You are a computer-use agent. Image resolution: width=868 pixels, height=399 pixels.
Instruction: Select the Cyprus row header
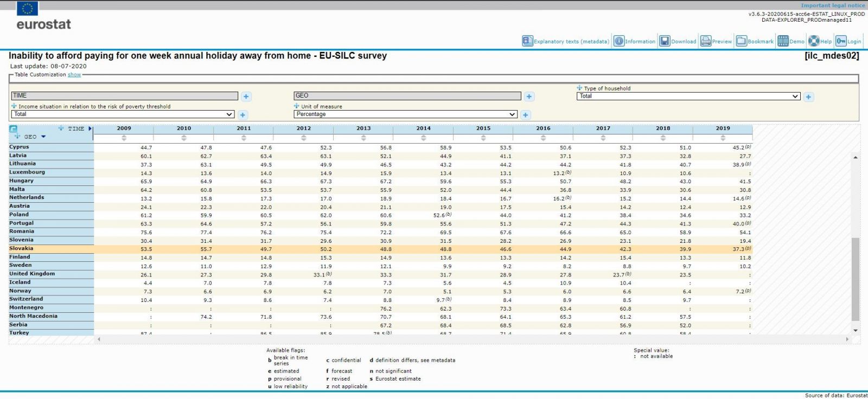(52, 147)
